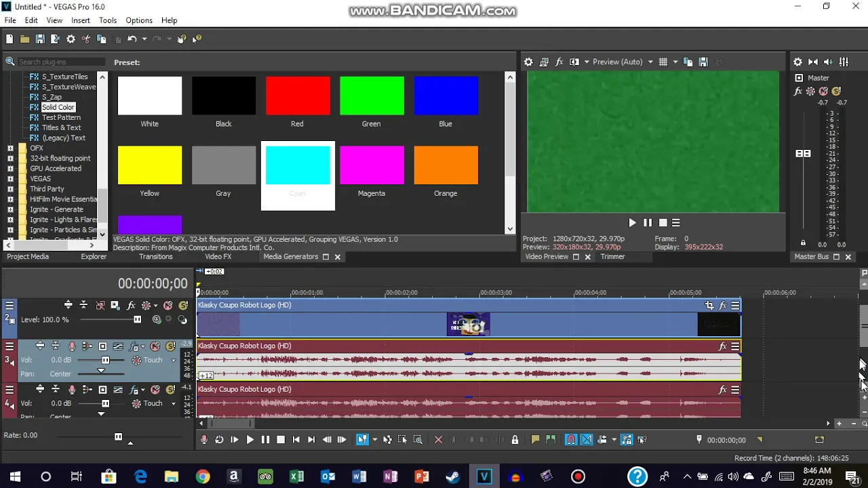Switch to the Transitions tab

(156, 257)
